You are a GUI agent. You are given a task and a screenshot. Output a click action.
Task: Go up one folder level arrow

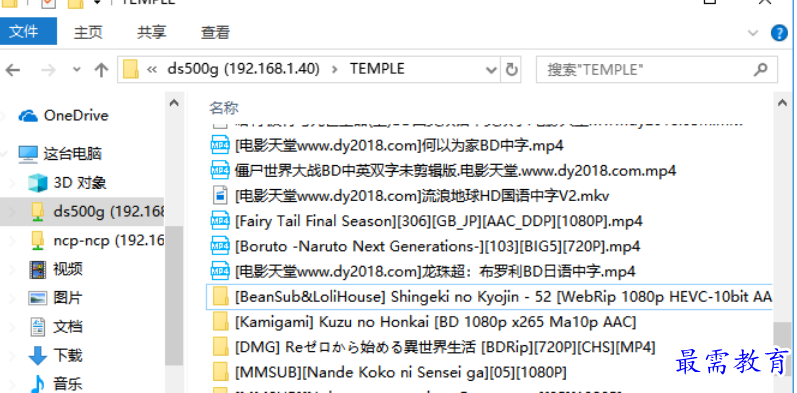[101, 70]
